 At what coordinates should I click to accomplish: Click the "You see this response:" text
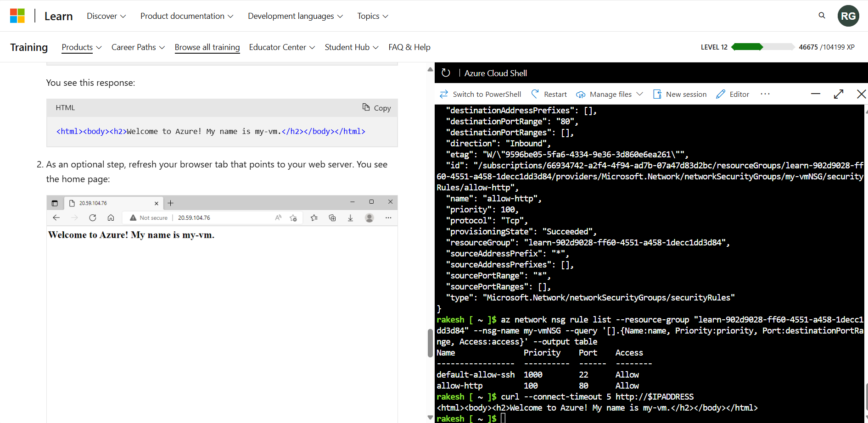91,83
